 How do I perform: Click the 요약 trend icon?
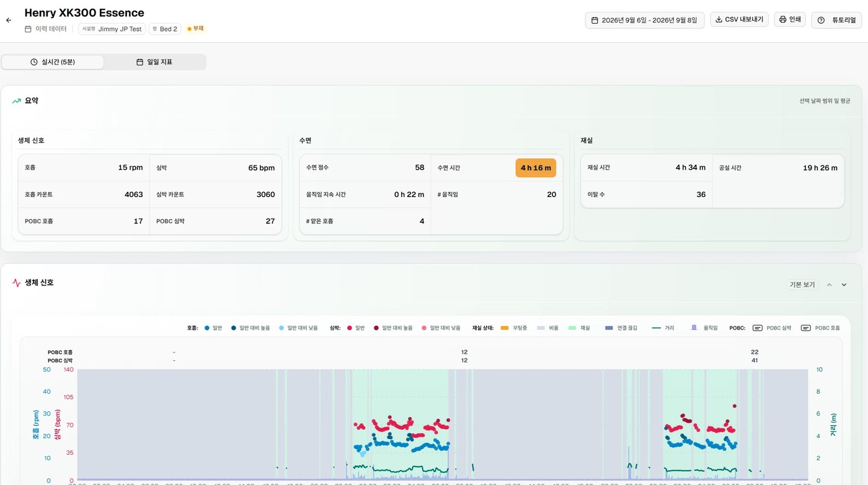(17, 100)
